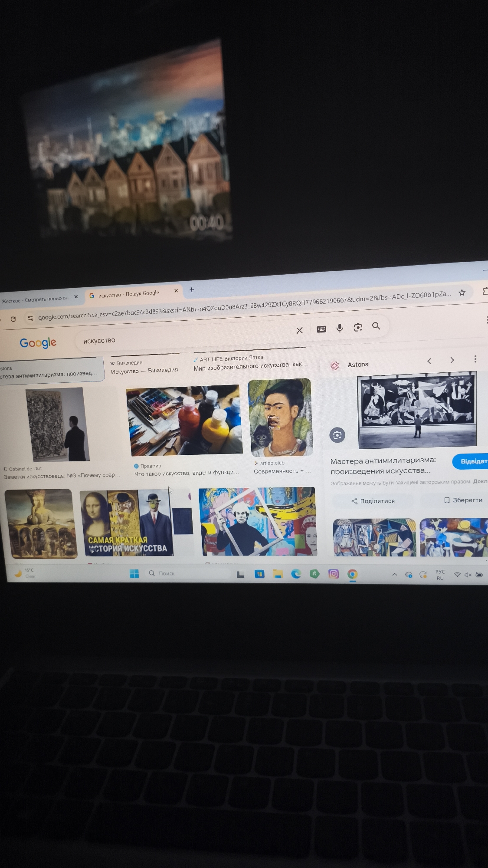Close the 'искусство - Пошук Google' tab
This screenshot has width=488, height=868.
click(176, 291)
